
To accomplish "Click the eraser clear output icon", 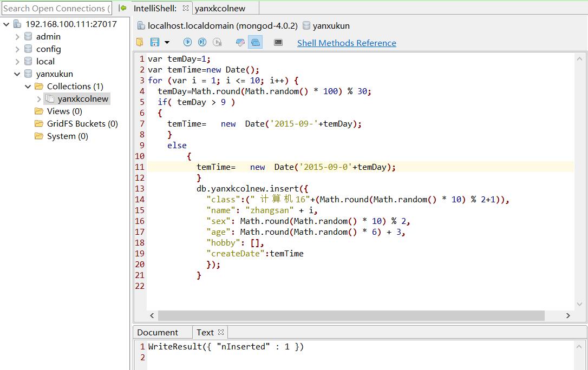I will tap(240, 42).
